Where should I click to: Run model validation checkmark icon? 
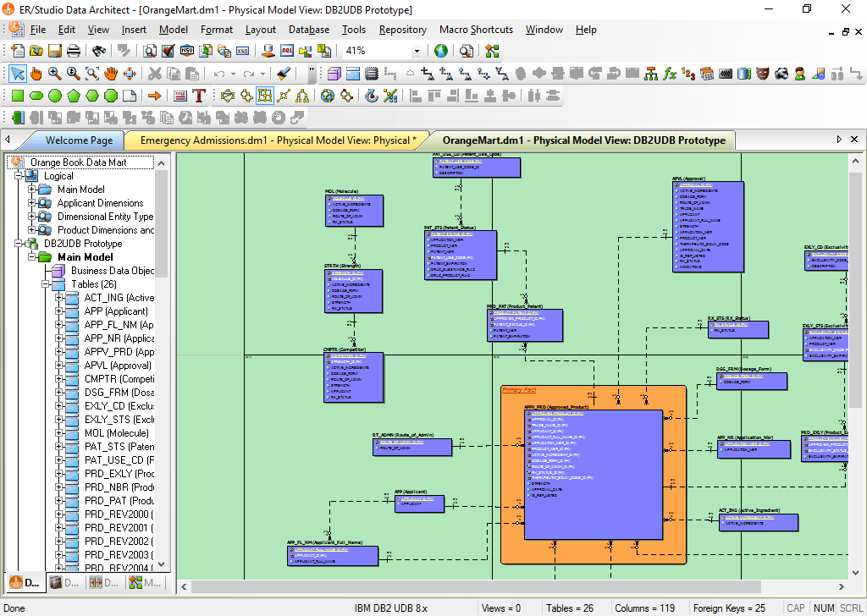tap(168, 51)
